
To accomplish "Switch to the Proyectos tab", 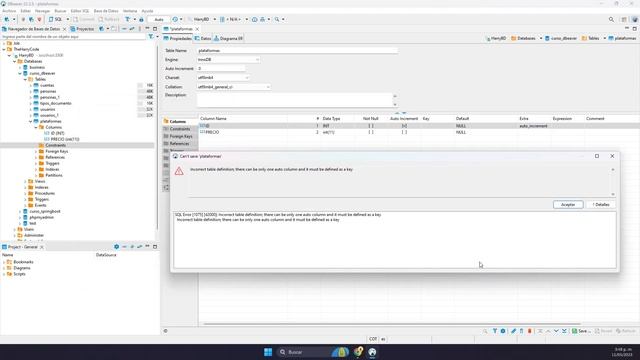I will point(82,29).
